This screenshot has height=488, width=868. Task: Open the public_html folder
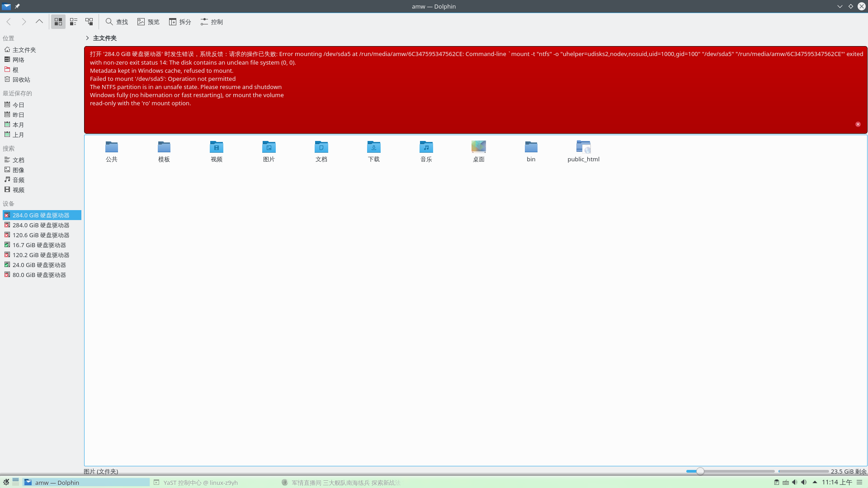coord(584,151)
